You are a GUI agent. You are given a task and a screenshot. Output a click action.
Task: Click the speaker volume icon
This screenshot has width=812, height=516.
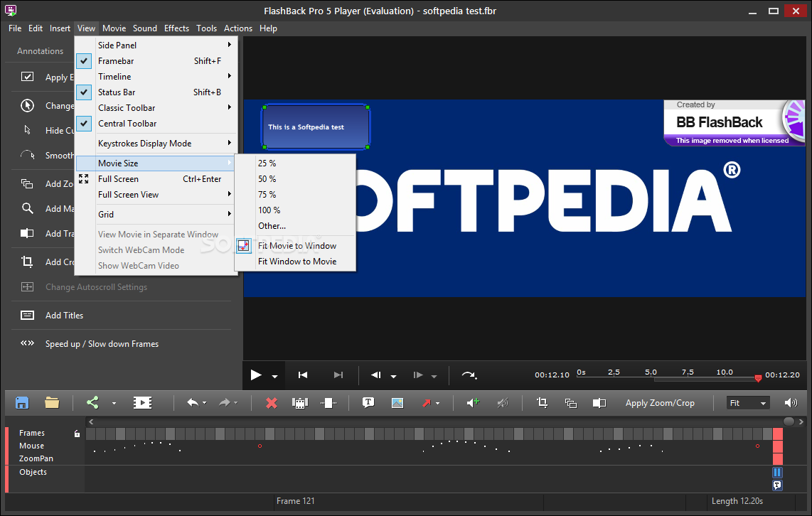coord(791,403)
